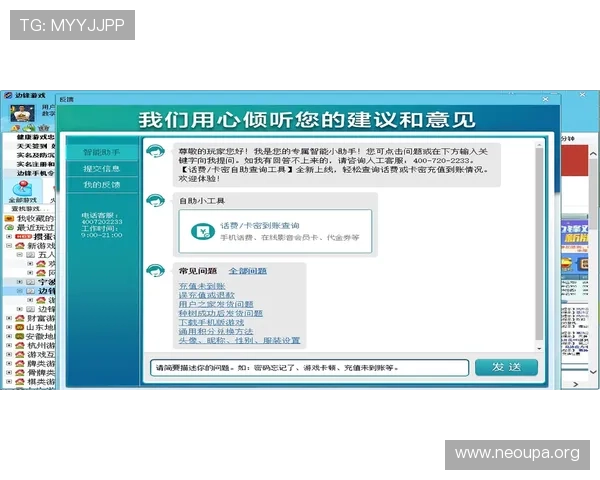Click the headset avatar beside the greeting message
This screenshot has width=600, height=480.
pyautogui.click(x=155, y=151)
